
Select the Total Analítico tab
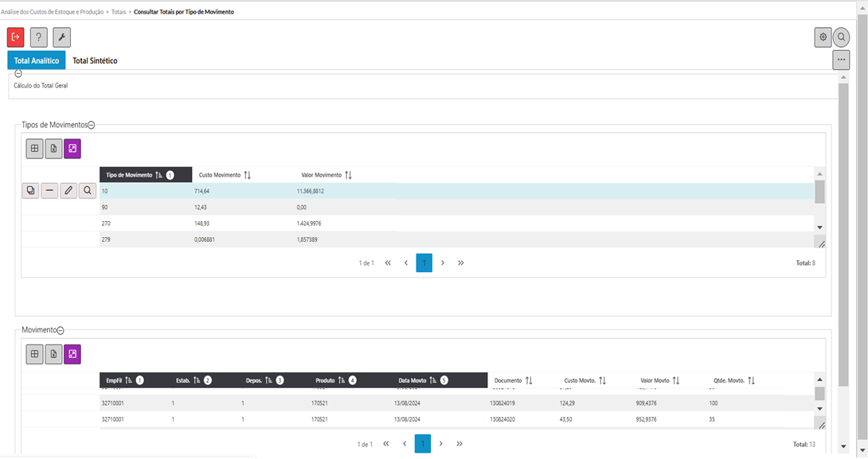click(x=37, y=60)
